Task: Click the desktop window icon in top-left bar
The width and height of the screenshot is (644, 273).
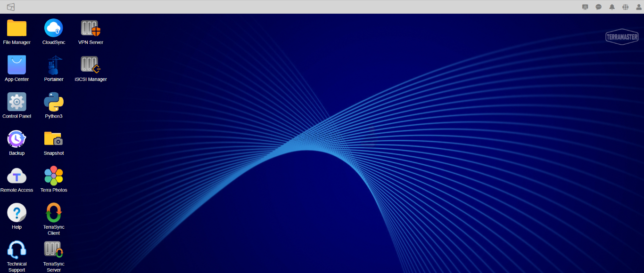Action: [11, 7]
